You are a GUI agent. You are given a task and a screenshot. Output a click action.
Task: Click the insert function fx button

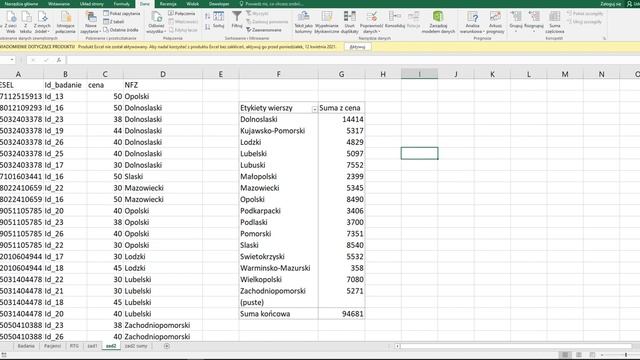click(x=59, y=60)
